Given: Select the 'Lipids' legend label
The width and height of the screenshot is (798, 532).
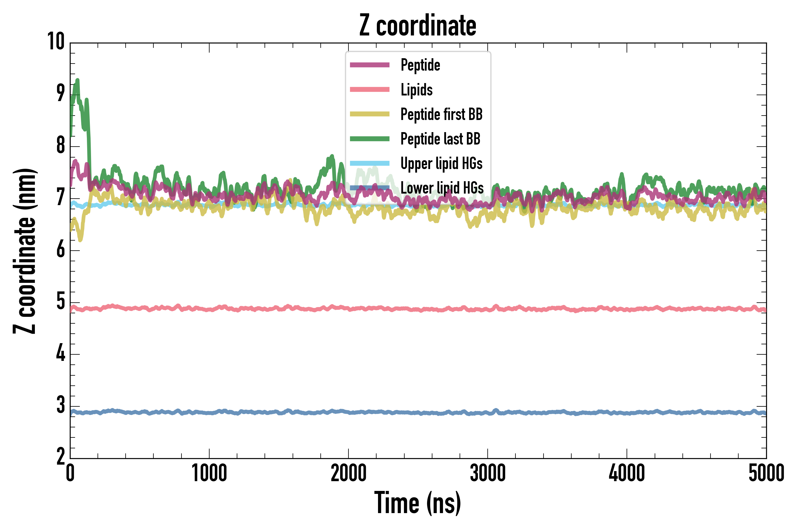Looking at the screenshot, I should point(416,90).
